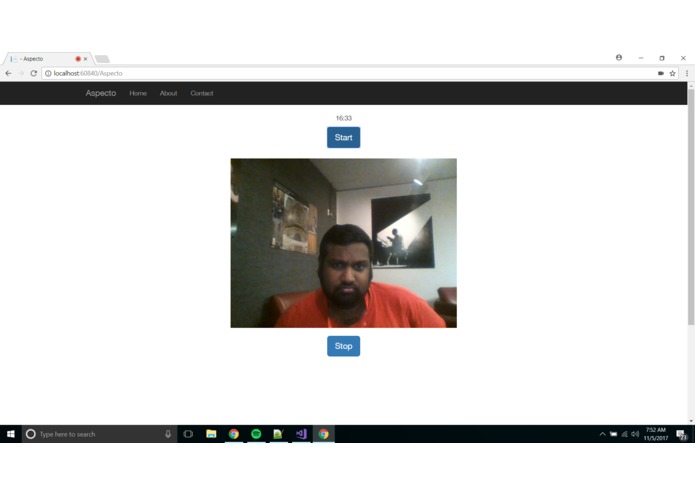
Task: Click the webcam video preview
Action: 344,243
